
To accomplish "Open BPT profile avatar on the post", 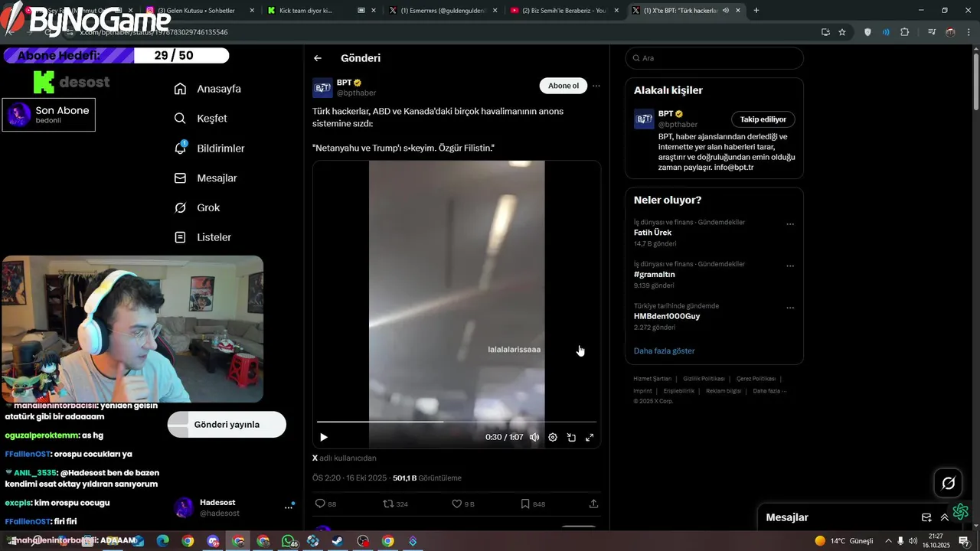I will point(322,88).
